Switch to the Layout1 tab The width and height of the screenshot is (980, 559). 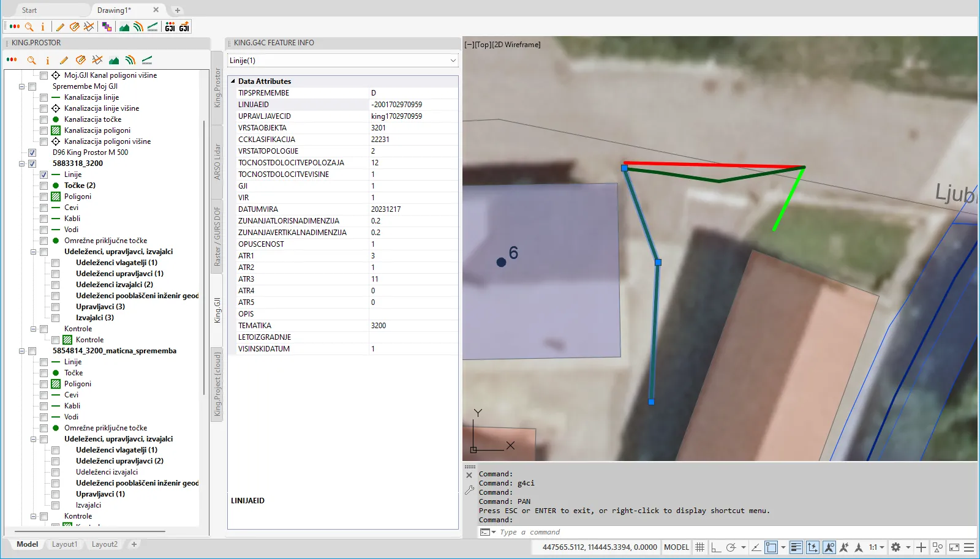click(x=64, y=544)
